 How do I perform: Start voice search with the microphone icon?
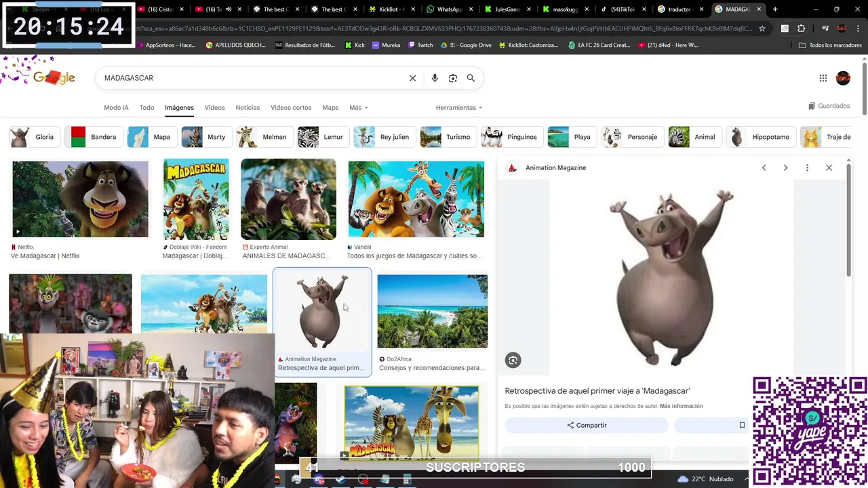pyautogui.click(x=435, y=78)
